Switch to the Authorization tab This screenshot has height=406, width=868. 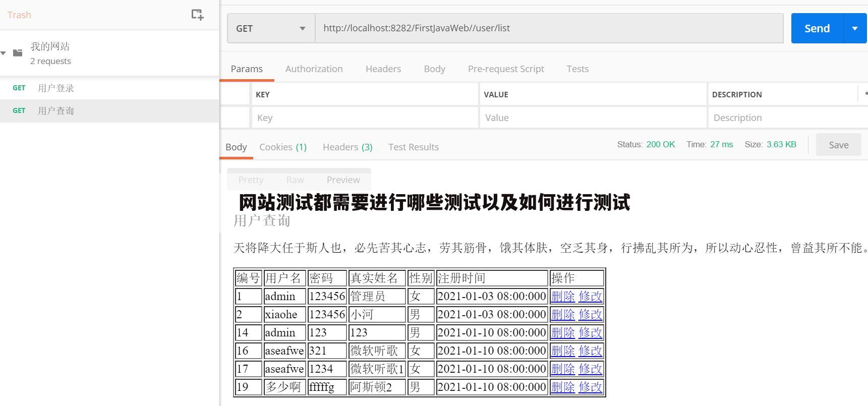click(x=314, y=69)
